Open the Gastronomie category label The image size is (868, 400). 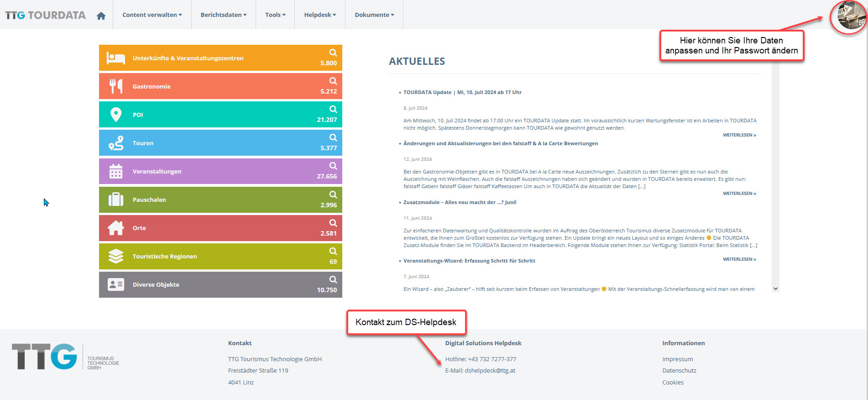(152, 86)
